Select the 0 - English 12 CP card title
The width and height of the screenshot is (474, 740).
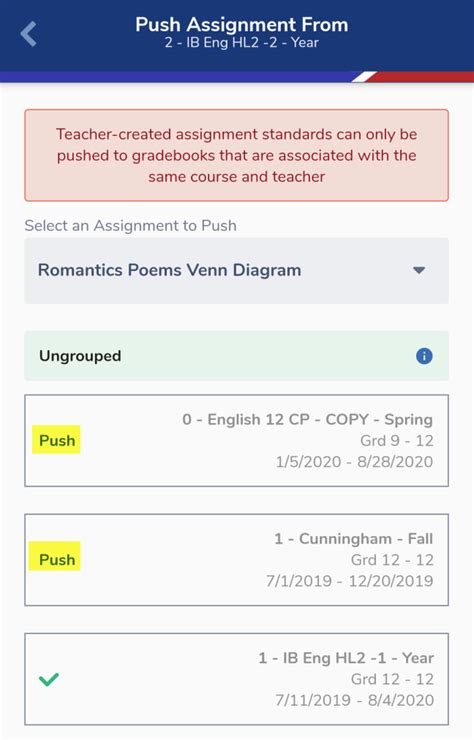click(307, 419)
